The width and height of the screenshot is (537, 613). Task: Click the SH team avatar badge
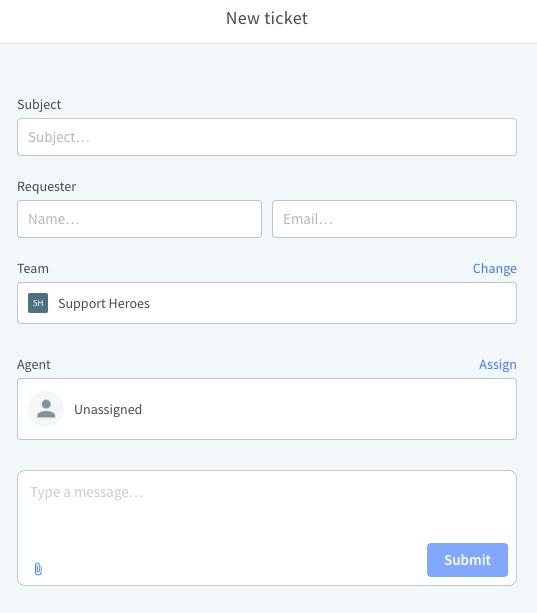[38, 303]
